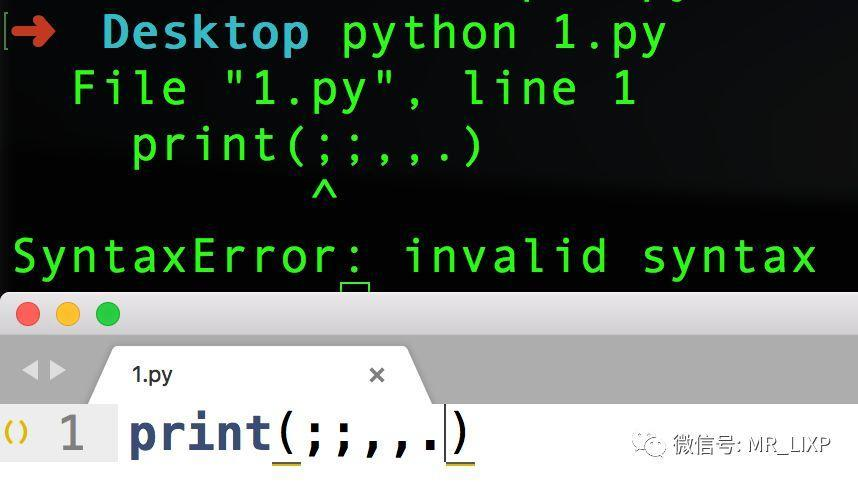Click the Desktop directory name in terminal
This screenshot has width=858, height=482.
pyautogui.click(x=206, y=33)
